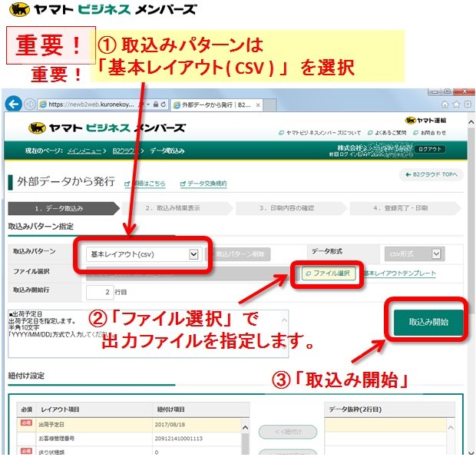
Task: Select step 1. データ取込み
Action: coord(64,208)
